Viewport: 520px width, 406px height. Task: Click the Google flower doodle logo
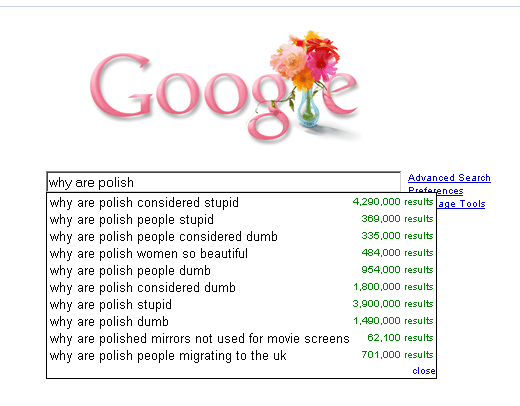pyautogui.click(x=225, y=87)
